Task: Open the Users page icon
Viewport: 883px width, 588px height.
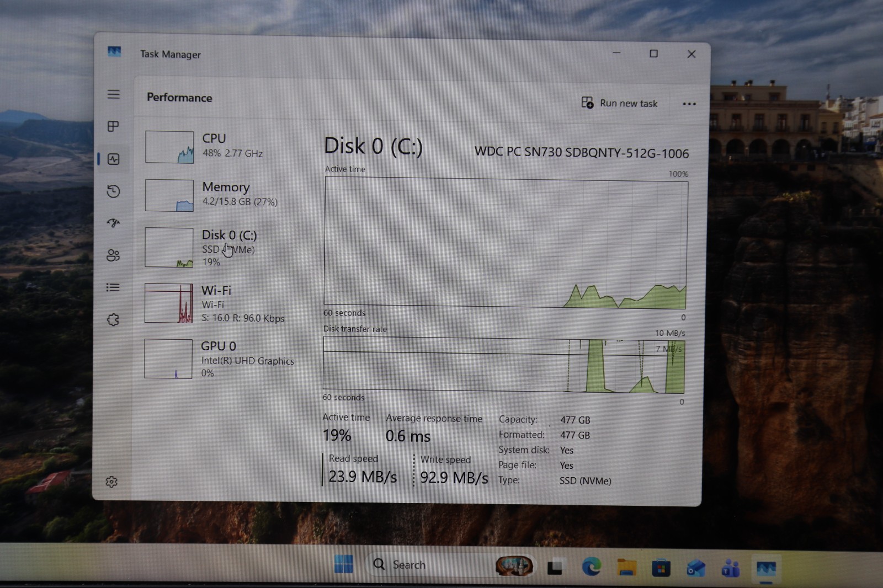Action: click(x=113, y=255)
